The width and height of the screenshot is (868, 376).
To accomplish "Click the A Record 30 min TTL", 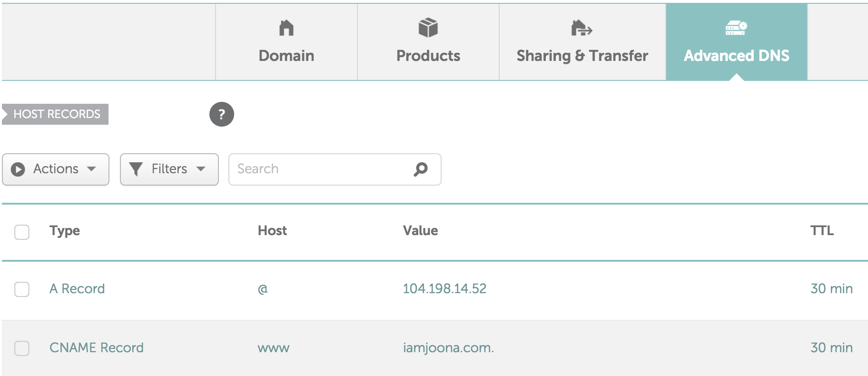I will click(831, 288).
